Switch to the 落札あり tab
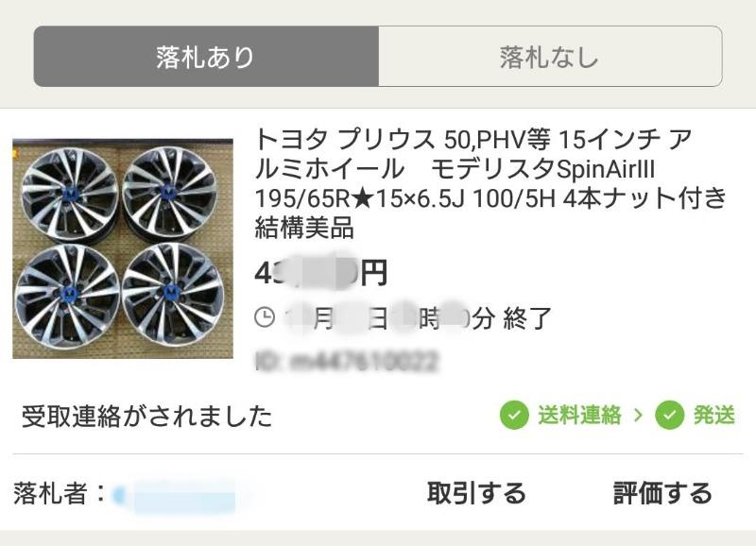Image resolution: width=756 pixels, height=546 pixels. click(206, 57)
